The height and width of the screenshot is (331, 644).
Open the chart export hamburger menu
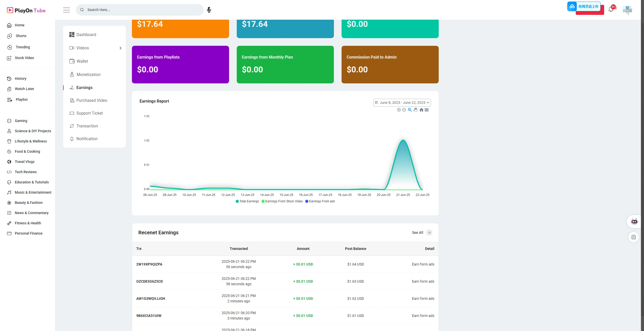point(427,110)
